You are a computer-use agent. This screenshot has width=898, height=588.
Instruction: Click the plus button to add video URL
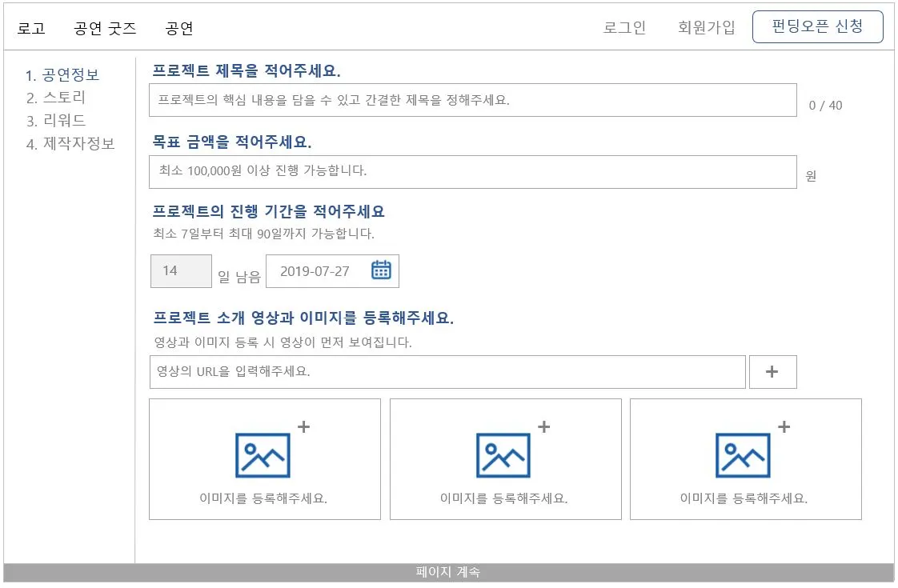coord(772,371)
